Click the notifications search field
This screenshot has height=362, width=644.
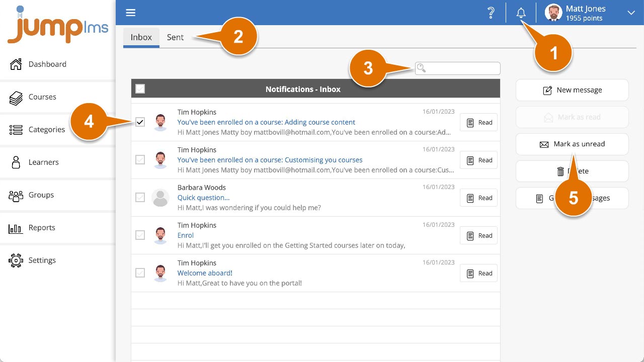point(458,68)
